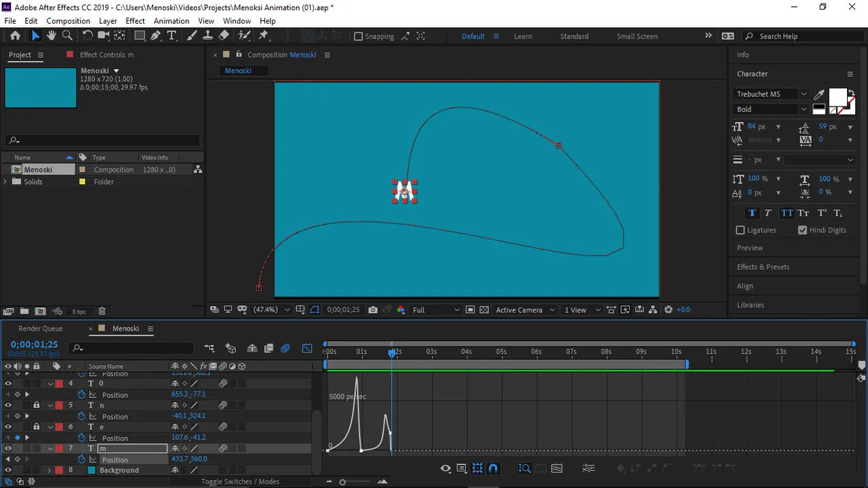Open the Composition menu
This screenshot has width=868, height=488.
68,21
